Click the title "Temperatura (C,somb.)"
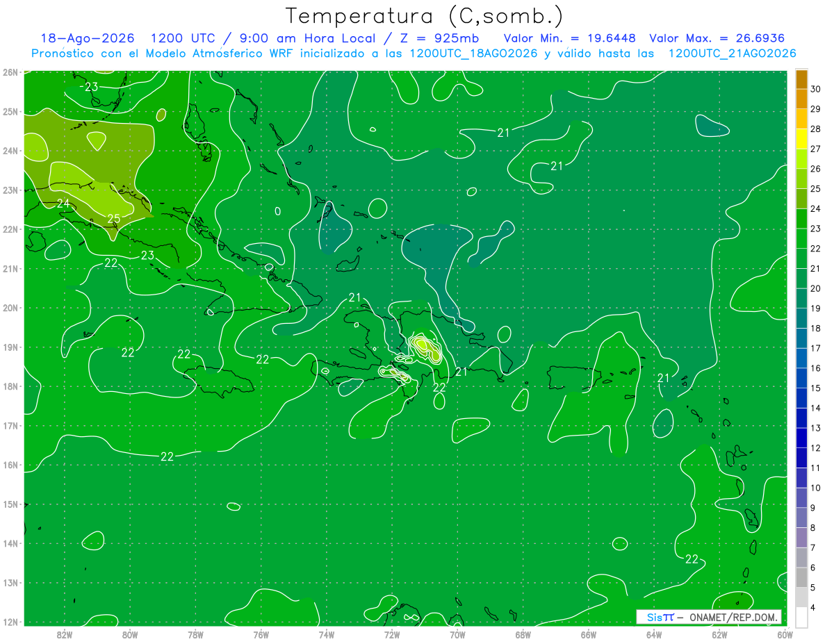 425,16
